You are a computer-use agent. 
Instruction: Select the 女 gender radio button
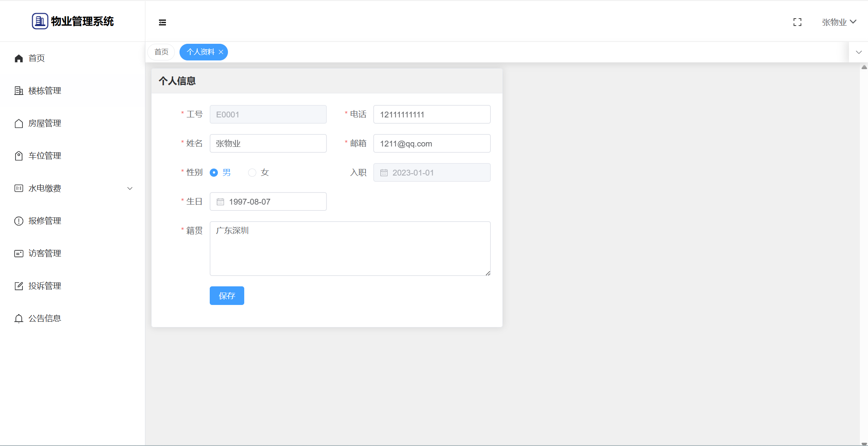tap(252, 173)
